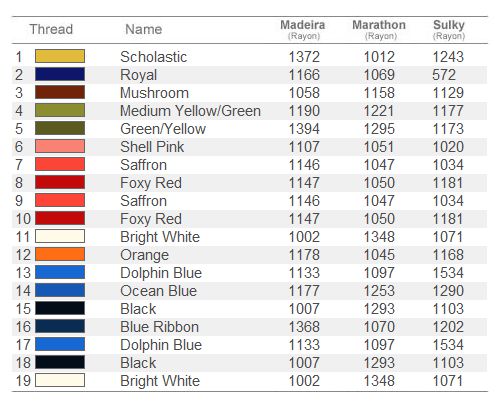This screenshot has width=500, height=402.
Task: Click Marathon code 1045 for Orange
Action: (x=379, y=255)
